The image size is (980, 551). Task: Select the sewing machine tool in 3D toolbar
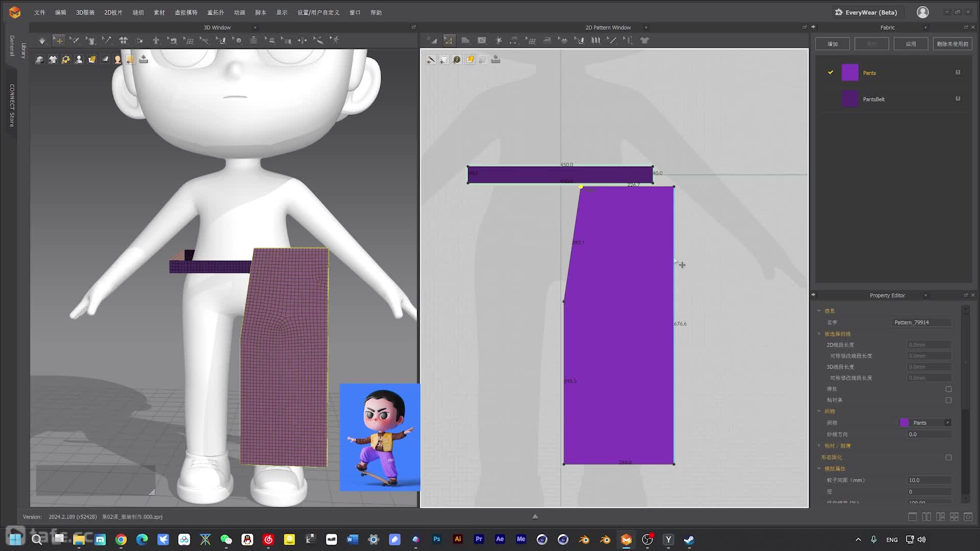tap(173, 40)
